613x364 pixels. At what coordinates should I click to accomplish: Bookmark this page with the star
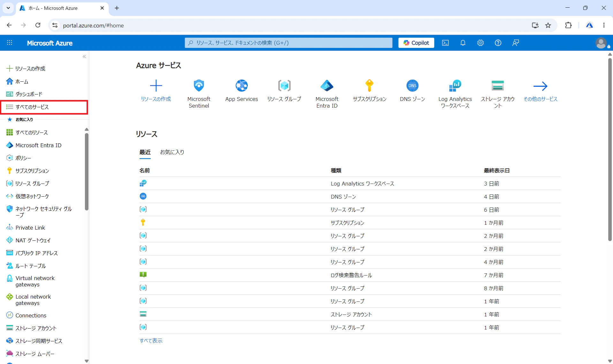point(548,25)
